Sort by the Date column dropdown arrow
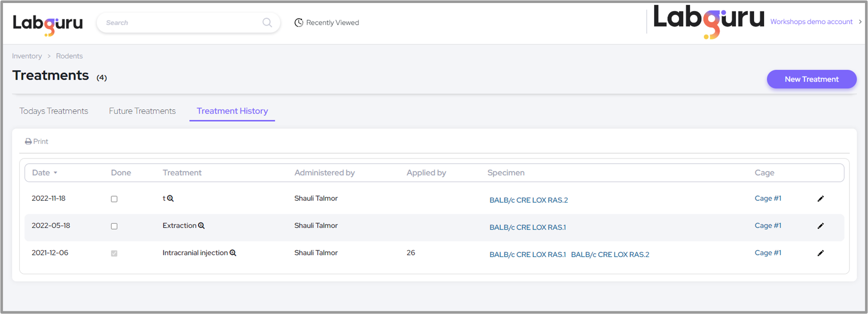 coord(56,173)
